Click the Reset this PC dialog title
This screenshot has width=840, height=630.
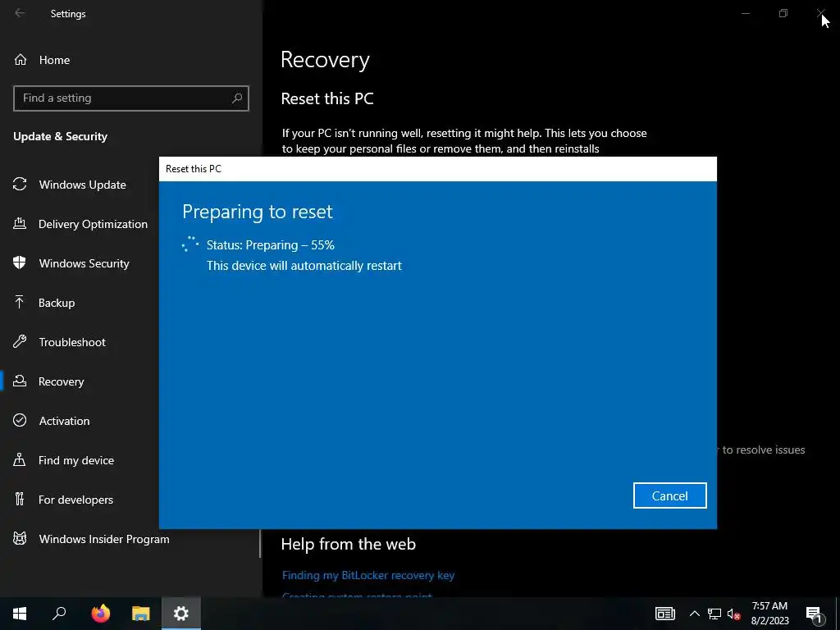[x=194, y=169]
